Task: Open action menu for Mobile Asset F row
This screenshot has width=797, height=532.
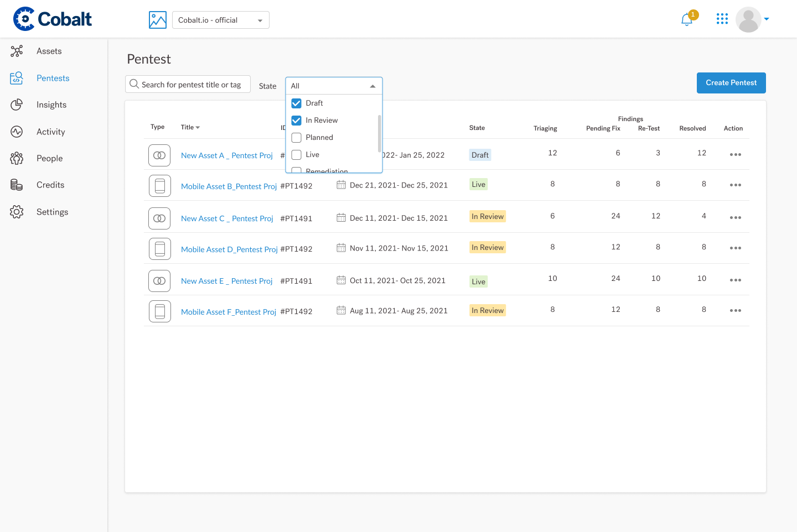Action: coord(735,311)
